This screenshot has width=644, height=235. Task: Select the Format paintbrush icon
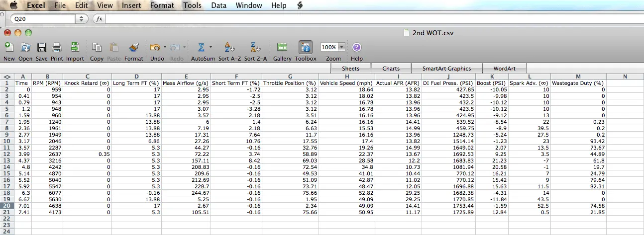pos(133,48)
